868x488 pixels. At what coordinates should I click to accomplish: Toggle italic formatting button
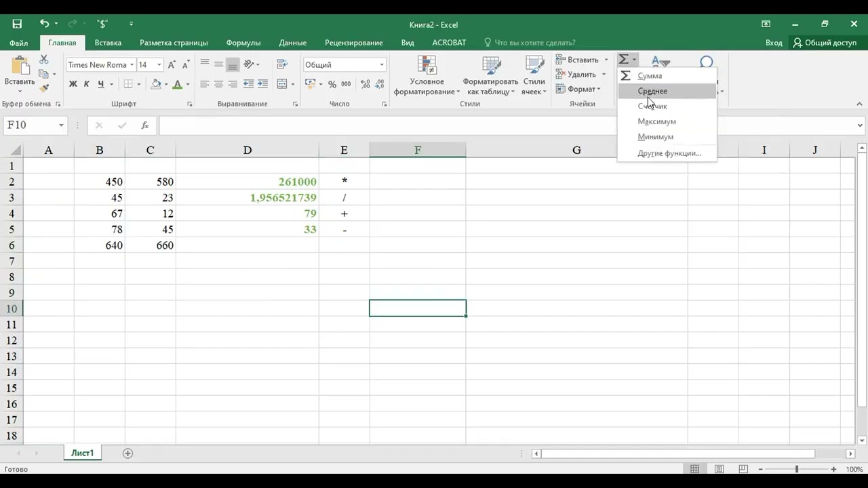coord(87,84)
